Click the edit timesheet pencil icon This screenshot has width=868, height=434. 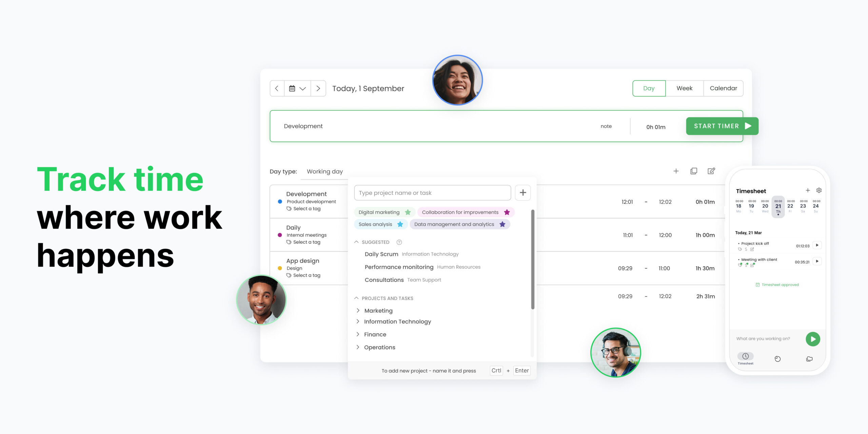pyautogui.click(x=711, y=171)
